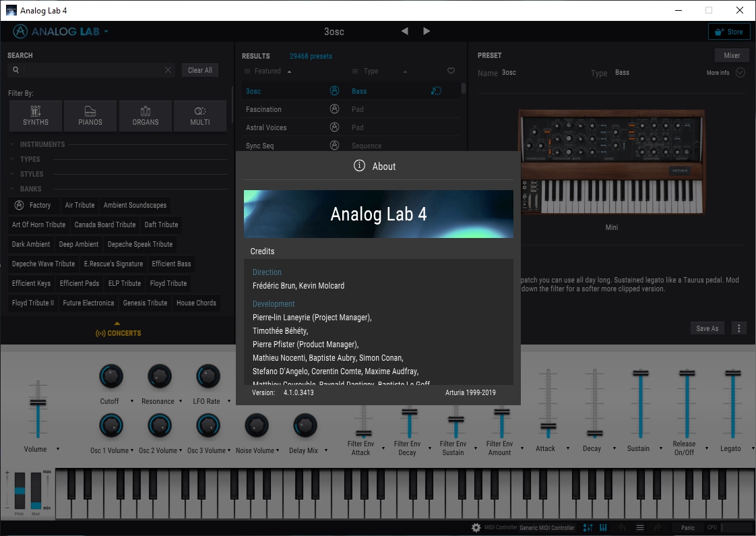756x536 pixels.
Task: Click the undo arrow icon
Action: 622,528
